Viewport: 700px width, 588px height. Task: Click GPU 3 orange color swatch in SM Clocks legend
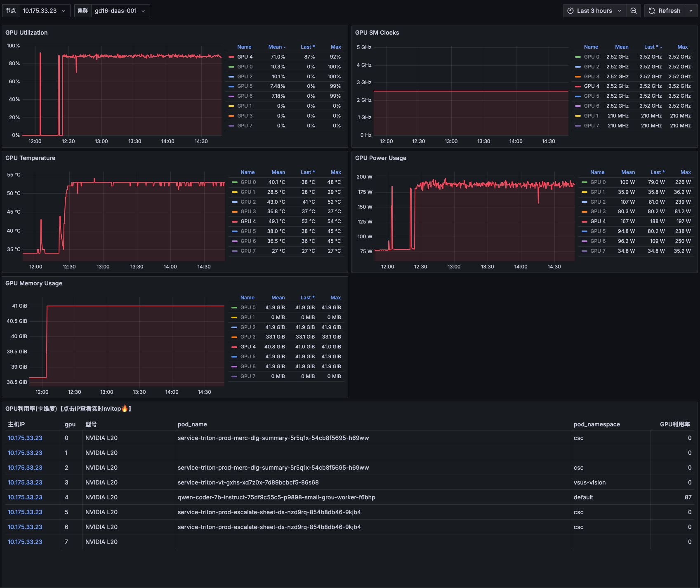click(x=578, y=77)
